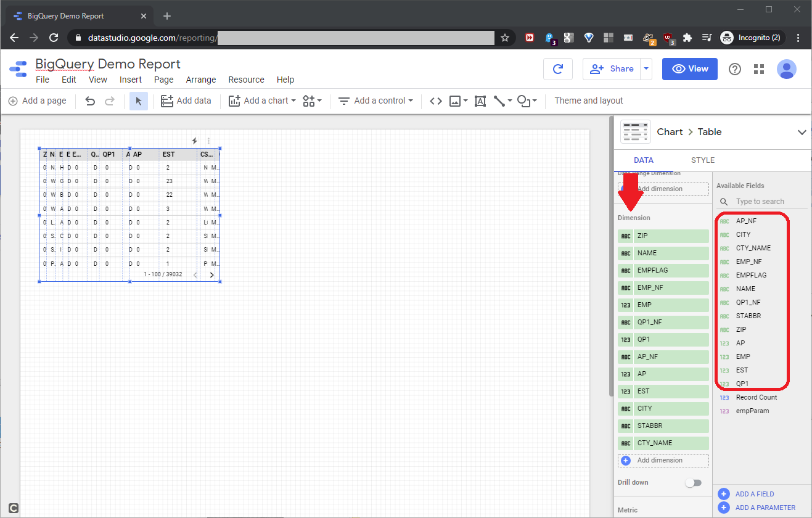
Task: Navigate back in the browser
Action: (15, 38)
